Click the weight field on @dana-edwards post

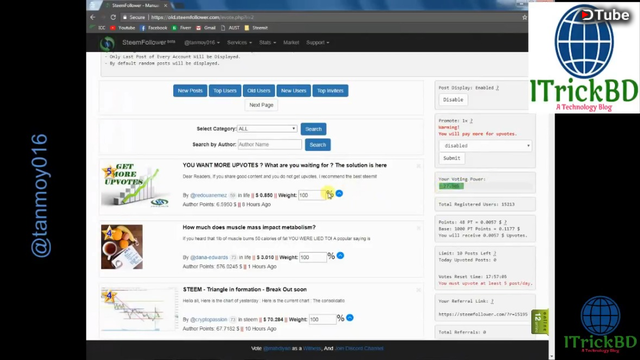(x=313, y=257)
